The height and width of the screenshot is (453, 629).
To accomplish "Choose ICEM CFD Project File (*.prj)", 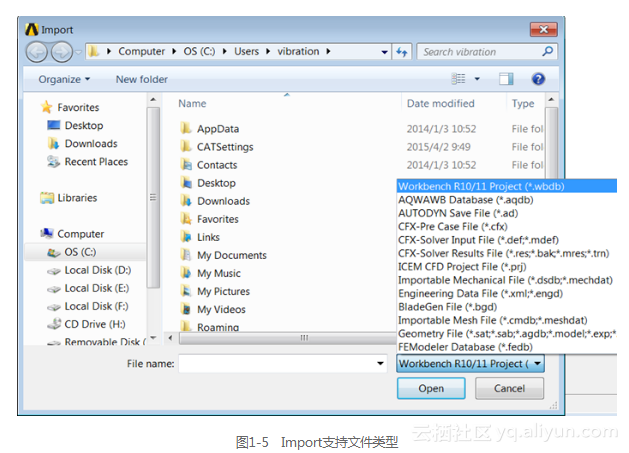I will pos(506,266).
